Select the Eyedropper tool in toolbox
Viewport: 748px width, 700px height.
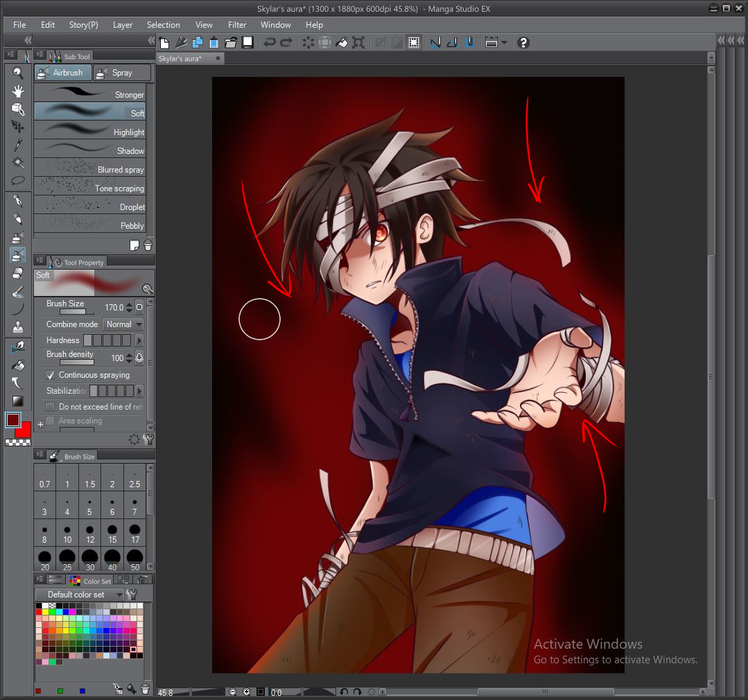[x=18, y=145]
